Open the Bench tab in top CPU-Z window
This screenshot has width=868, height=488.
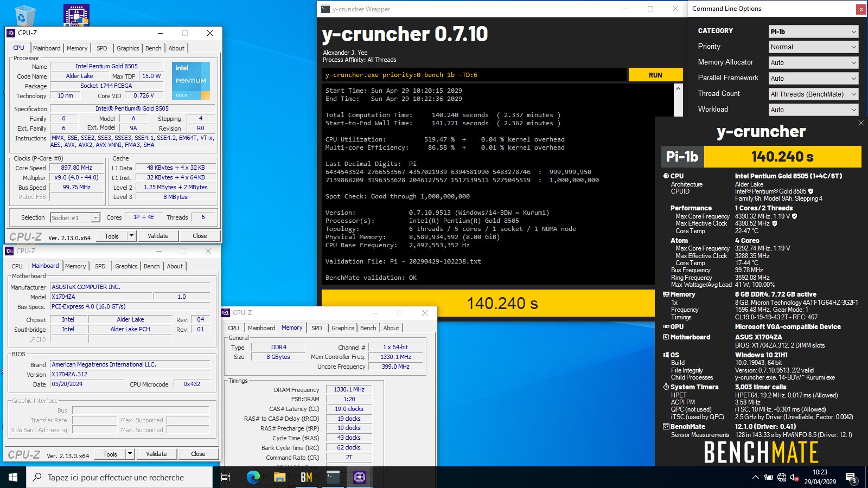pyautogui.click(x=154, y=48)
